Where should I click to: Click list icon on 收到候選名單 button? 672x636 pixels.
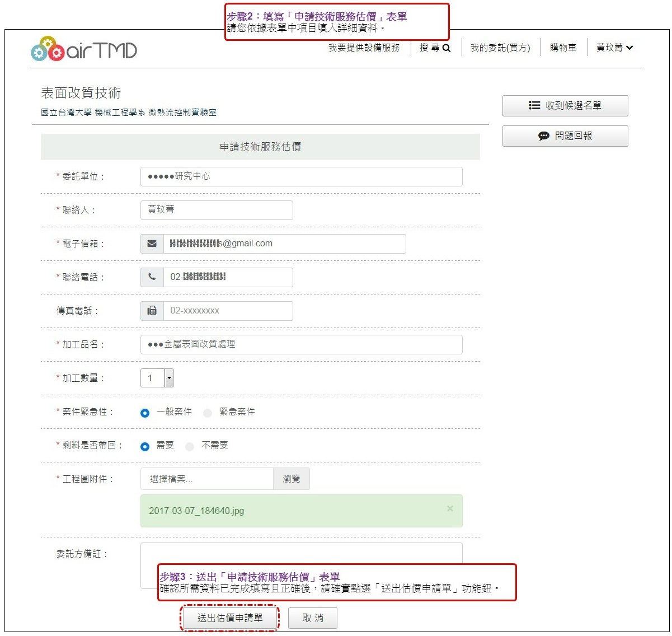(x=534, y=105)
